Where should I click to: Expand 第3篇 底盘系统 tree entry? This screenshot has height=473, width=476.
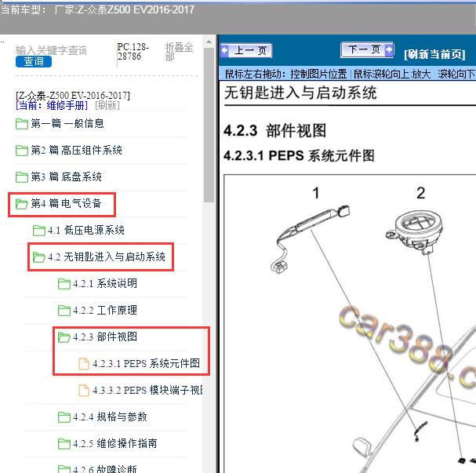[x=66, y=176]
